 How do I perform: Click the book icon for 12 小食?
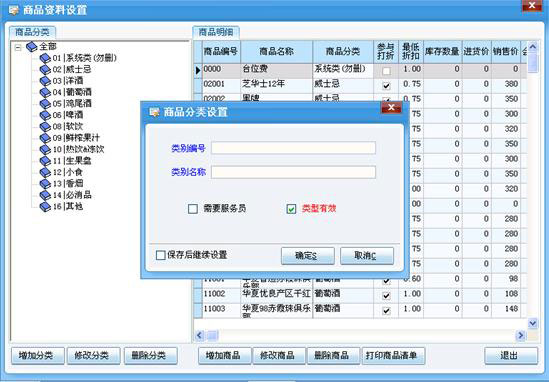point(45,172)
